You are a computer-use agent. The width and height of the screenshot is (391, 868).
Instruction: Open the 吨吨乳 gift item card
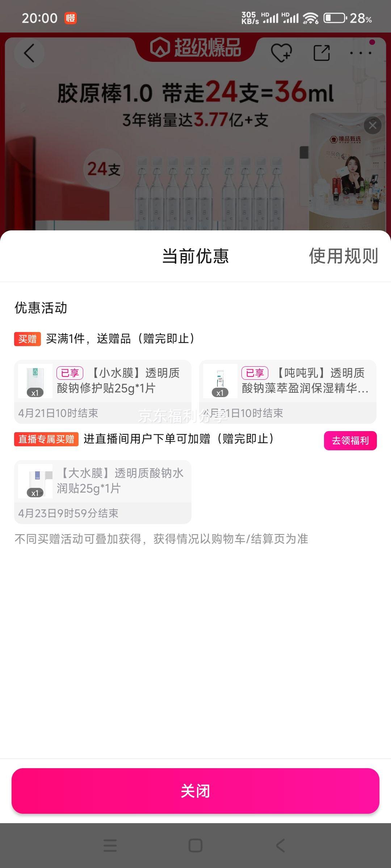click(x=288, y=392)
